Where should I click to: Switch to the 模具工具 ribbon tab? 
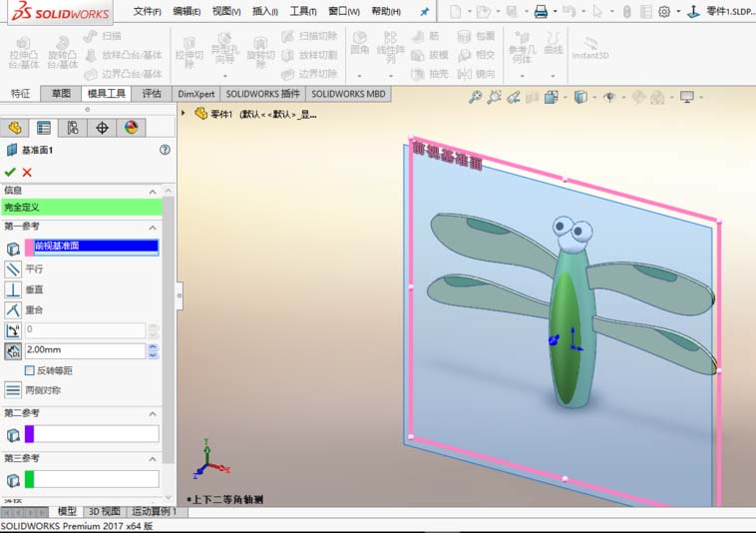click(106, 93)
